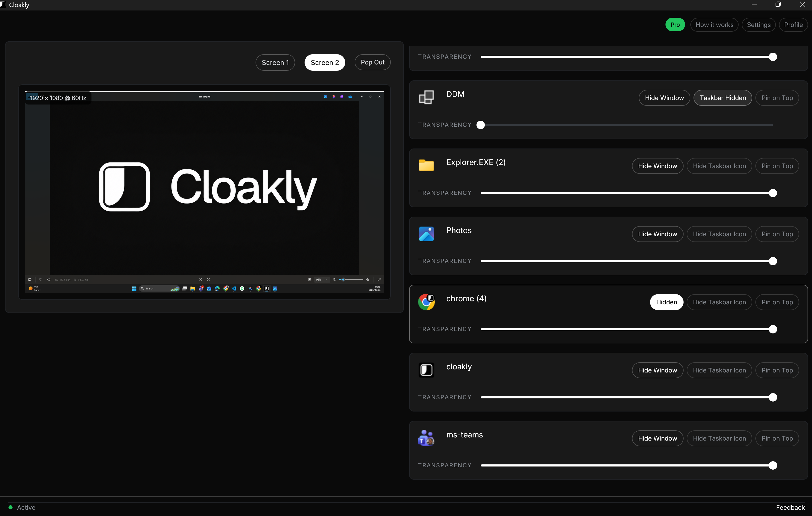812x516 pixels.
Task: Click the TRANSPARENCY label in the ms-teams card
Action: 445,465
